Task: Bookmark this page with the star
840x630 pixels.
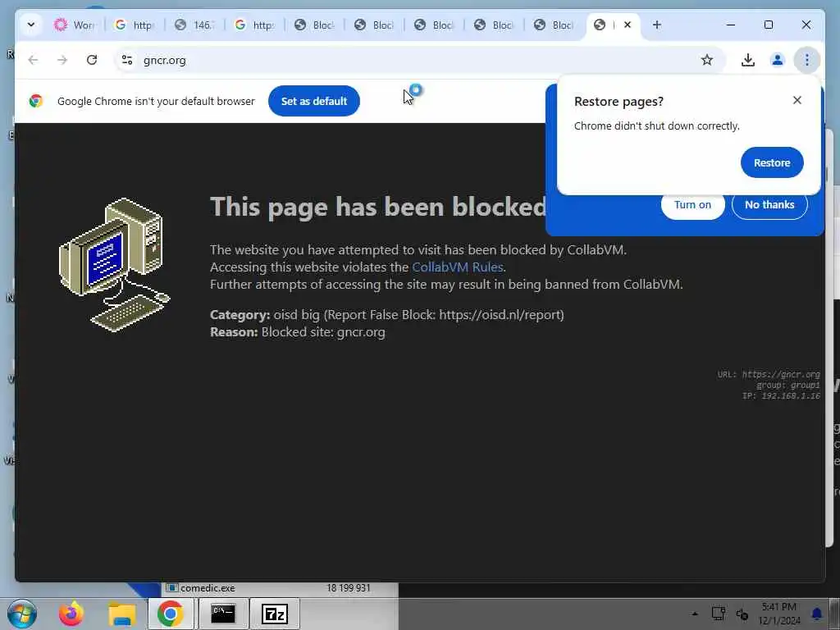Action: 707,60
